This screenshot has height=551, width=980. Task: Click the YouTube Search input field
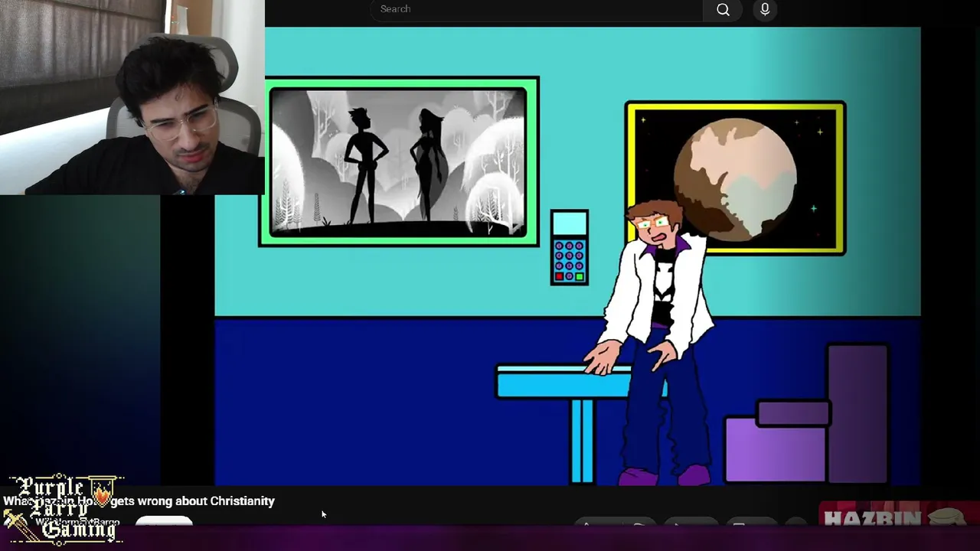tap(536, 9)
